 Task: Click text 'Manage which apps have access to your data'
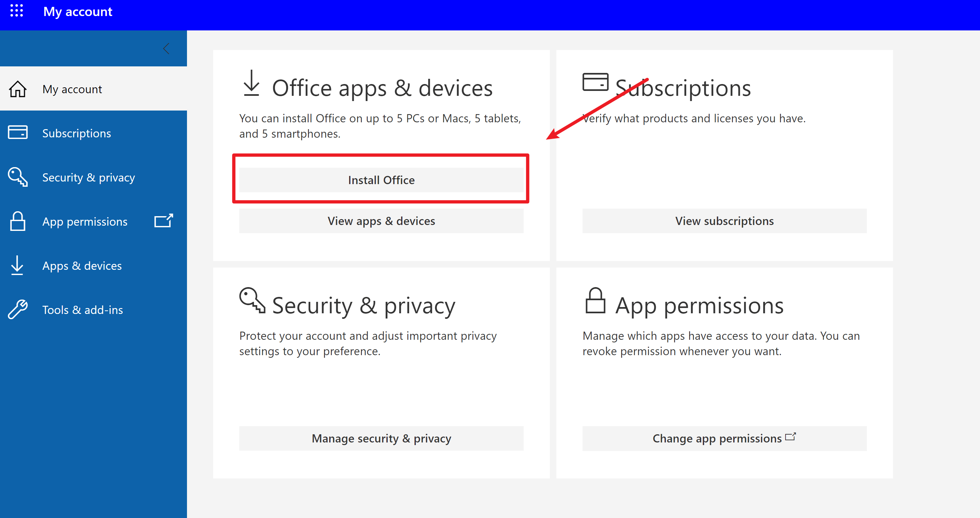point(699,336)
